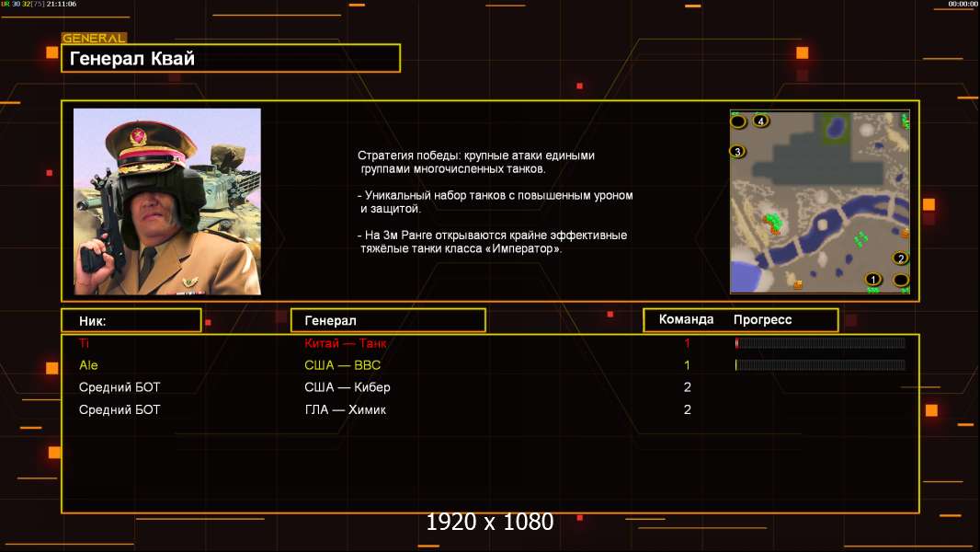
Task: Click the 'Китай — Танк' general entry
Action: tap(345, 342)
